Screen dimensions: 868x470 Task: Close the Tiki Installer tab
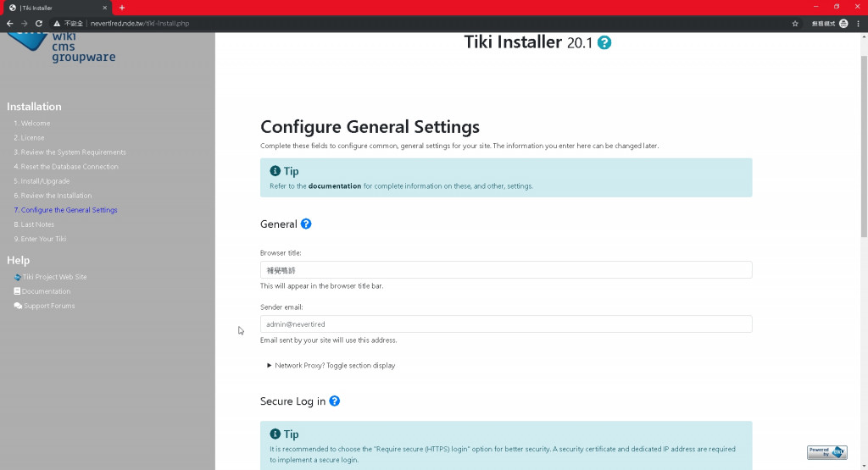click(x=104, y=8)
